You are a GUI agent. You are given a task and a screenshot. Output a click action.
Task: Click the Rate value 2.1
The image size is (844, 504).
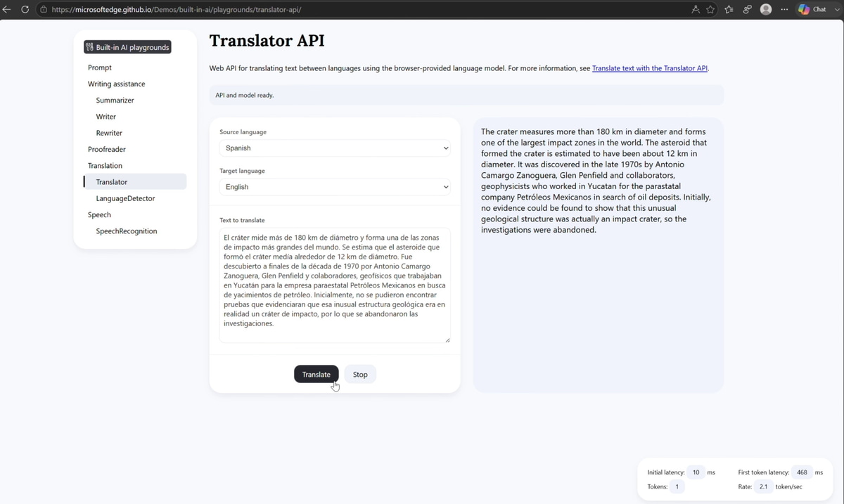click(x=763, y=486)
